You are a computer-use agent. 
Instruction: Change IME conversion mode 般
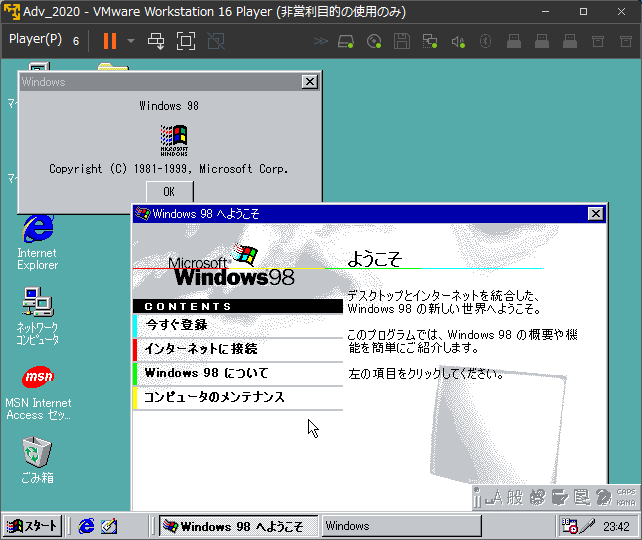click(515, 498)
